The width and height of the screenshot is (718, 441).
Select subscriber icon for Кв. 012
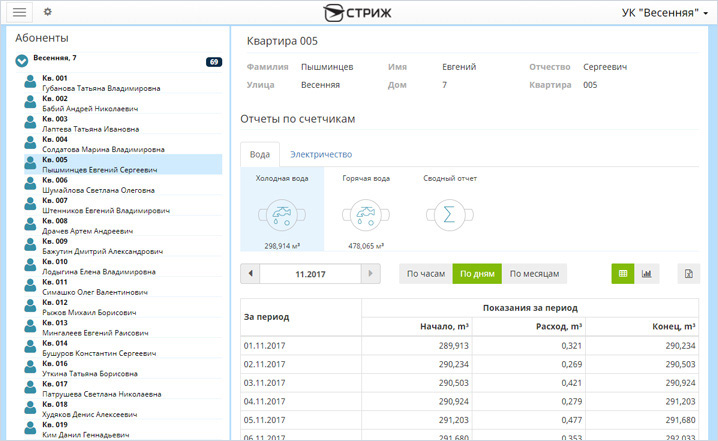pos(30,306)
